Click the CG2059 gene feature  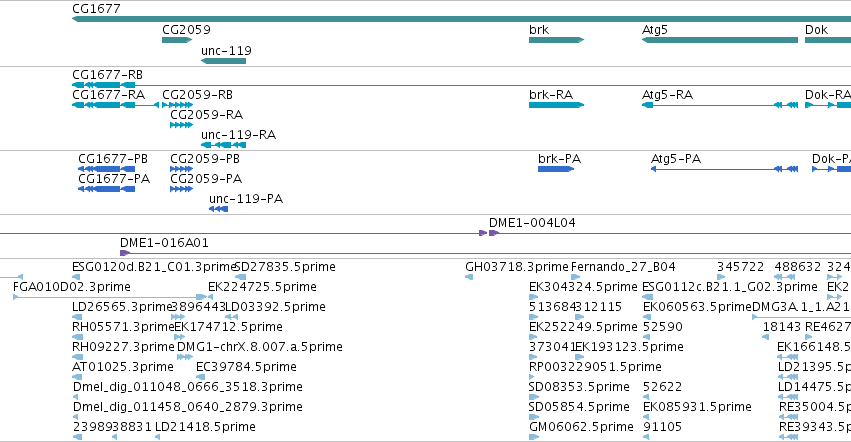tap(177, 40)
